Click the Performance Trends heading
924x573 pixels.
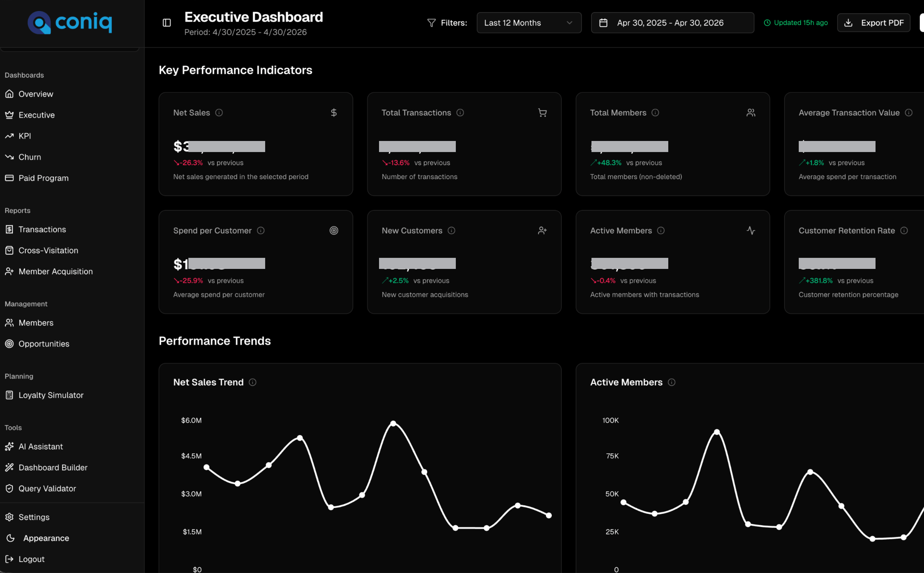215,341
